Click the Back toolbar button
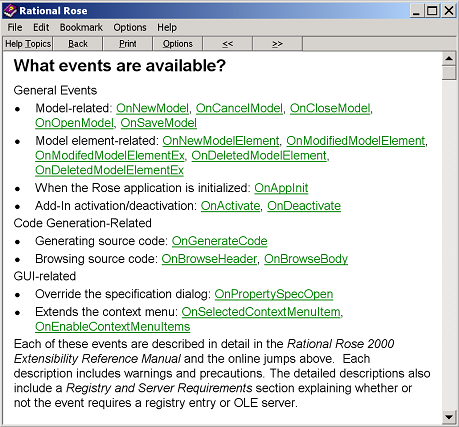 [78, 44]
